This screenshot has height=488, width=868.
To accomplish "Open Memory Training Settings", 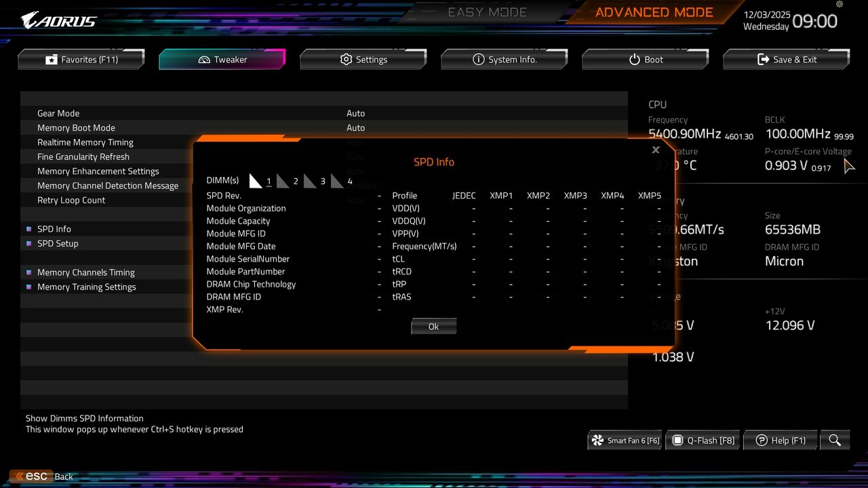I will (x=87, y=287).
